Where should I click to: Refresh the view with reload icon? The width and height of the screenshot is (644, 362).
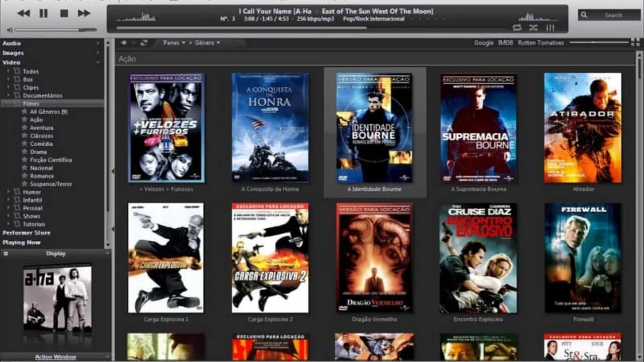(x=144, y=43)
